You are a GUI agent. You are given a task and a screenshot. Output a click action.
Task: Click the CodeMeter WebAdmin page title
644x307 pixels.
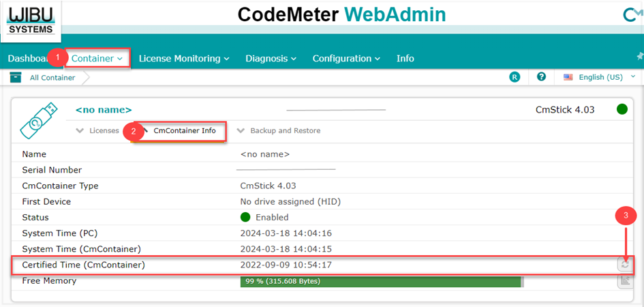tap(341, 15)
